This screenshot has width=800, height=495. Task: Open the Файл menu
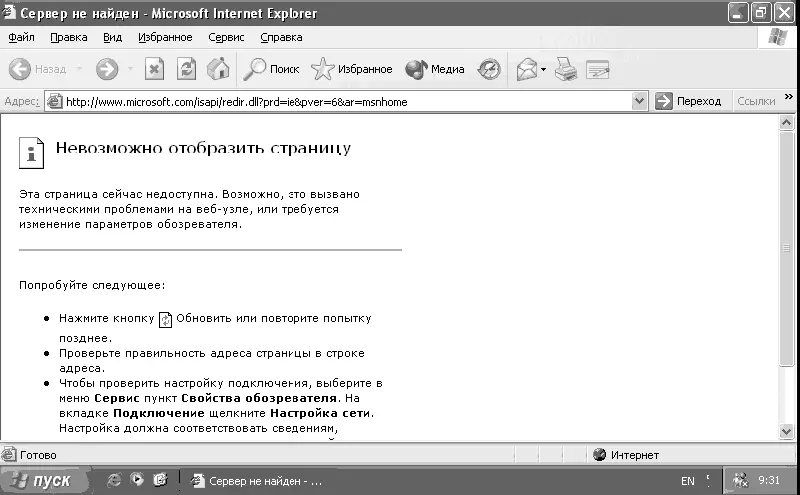coord(21,37)
